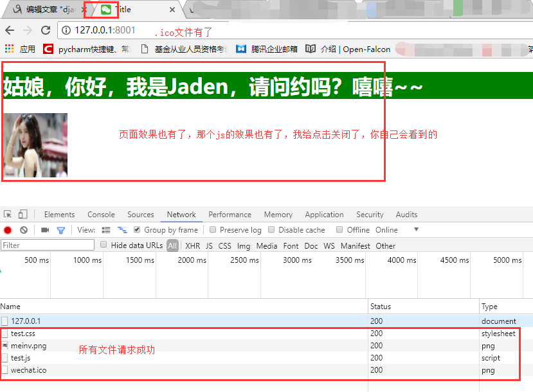Click the browser reload button

click(x=46, y=30)
